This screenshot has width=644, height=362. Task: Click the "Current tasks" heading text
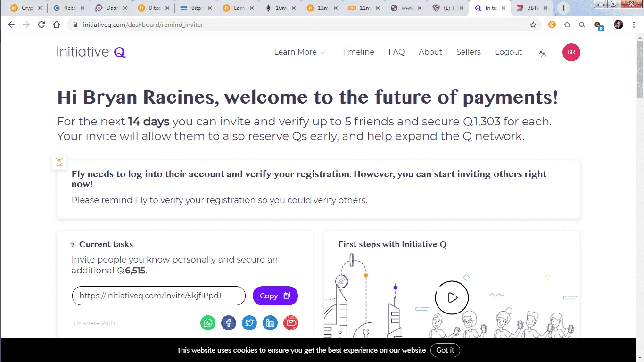point(106,244)
